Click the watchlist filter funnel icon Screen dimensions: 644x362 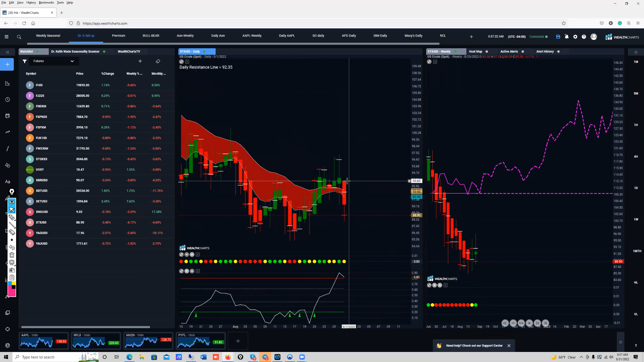24,61
